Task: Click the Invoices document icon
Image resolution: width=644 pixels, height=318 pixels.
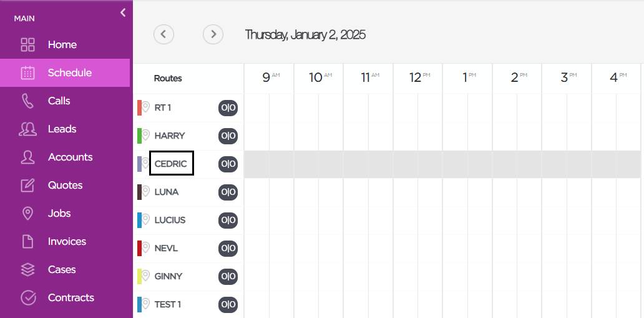Action: coord(27,241)
